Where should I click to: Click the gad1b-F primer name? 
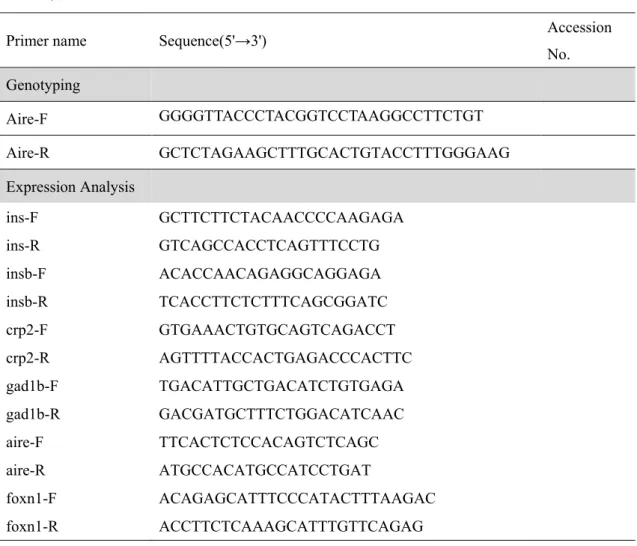pos(32,386)
